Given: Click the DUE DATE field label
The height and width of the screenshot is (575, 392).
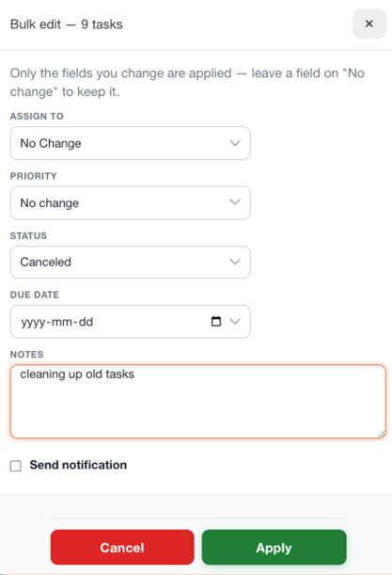Looking at the screenshot, I should click(x=35, y=295).
